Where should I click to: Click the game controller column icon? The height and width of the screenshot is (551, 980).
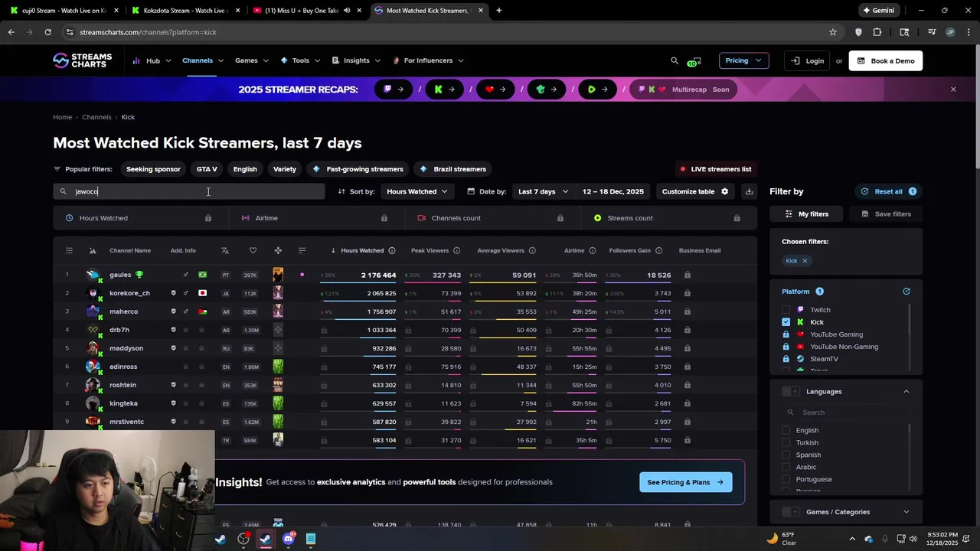coord(278,250)
